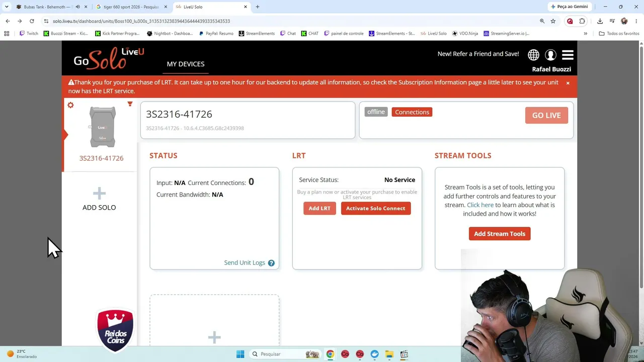Viewport: 644px width, 362px height.
Task: Go forward in browser history
Action: pos(20,21)
